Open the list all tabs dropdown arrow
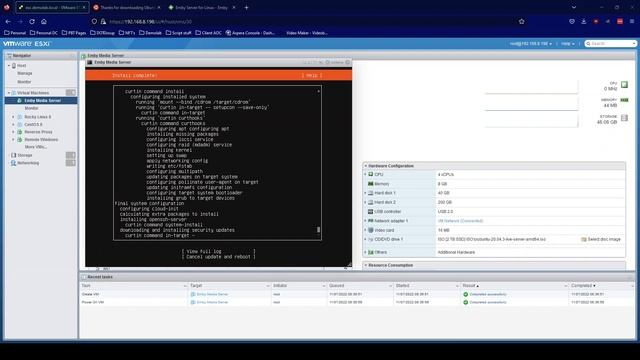Viewport: 640px width, 360px height. point(574,7)
